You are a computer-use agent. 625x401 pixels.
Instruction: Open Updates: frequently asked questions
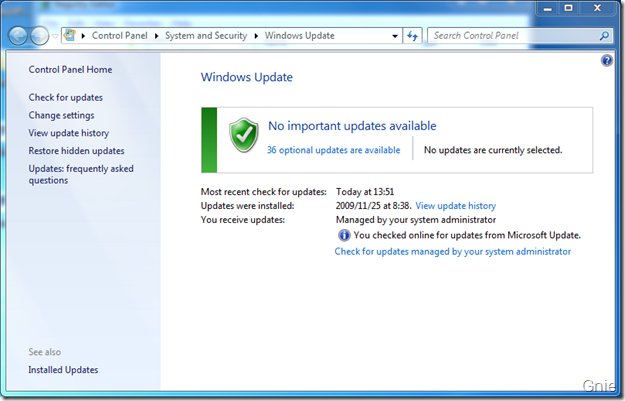(x=81, y=175)
